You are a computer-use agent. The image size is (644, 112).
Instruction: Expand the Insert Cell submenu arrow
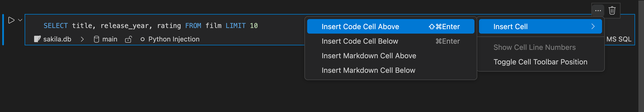593,26
